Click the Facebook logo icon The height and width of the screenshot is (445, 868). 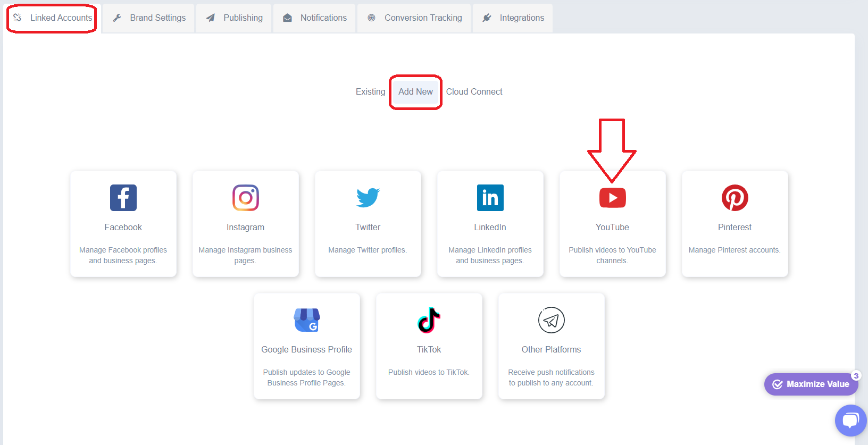click(x=123, y=198)
